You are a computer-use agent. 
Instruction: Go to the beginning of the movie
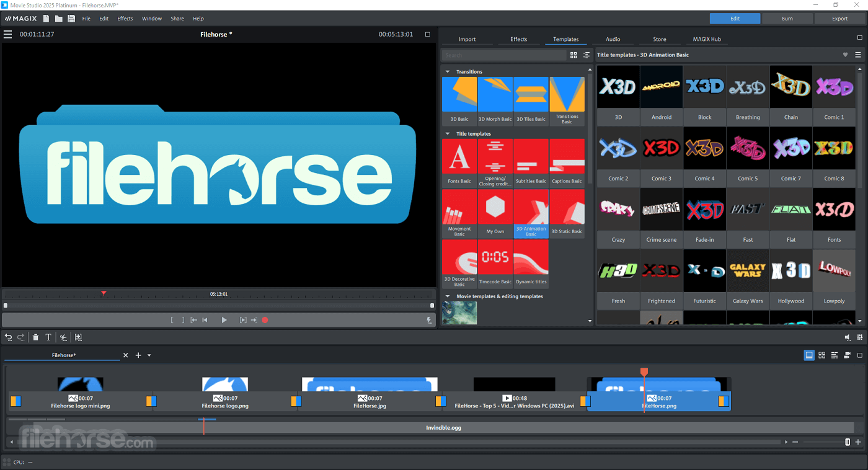pos(205,320)
